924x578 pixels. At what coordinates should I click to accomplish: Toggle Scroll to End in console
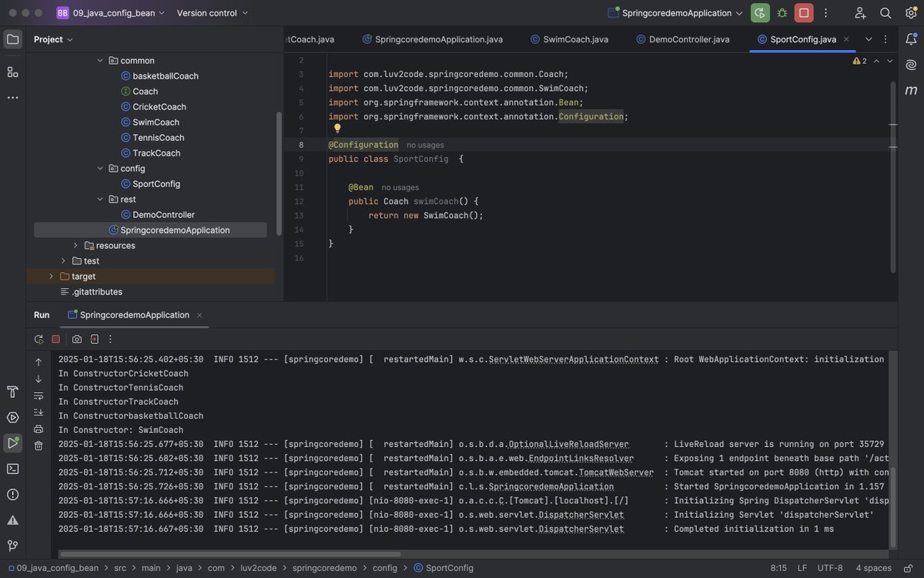coord(38,412)
